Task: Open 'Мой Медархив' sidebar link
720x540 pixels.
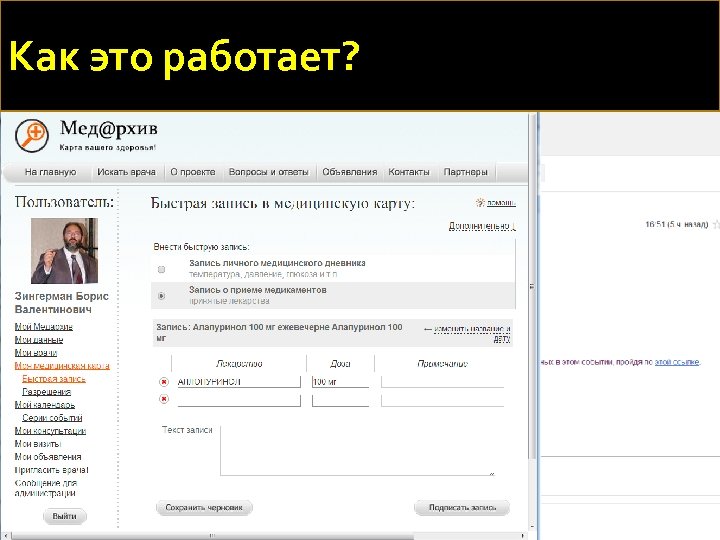Action: point(44,326)
